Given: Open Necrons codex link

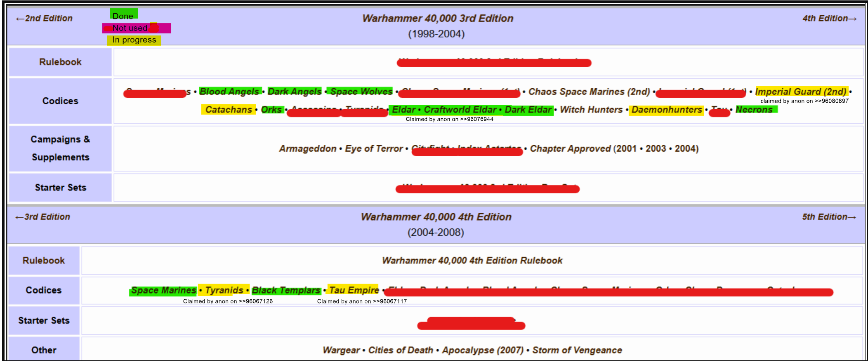Looking at the screenshot, I should (x=754, y=110).
